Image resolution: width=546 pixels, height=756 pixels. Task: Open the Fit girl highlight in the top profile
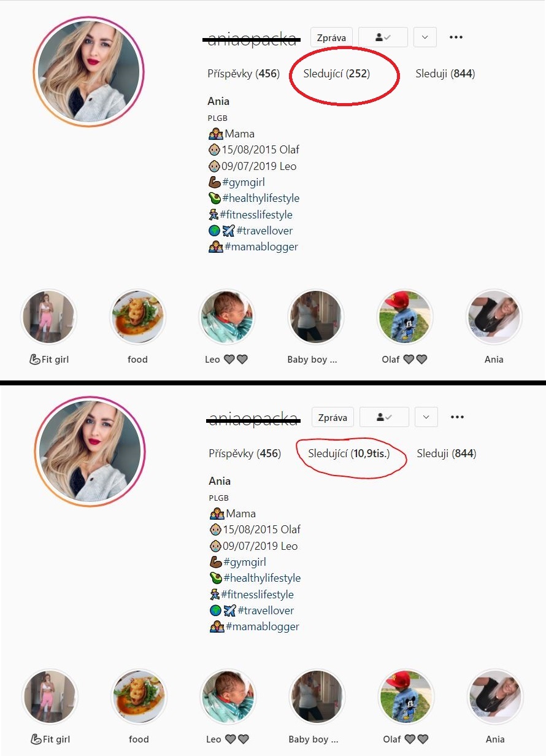tap(48, 317)
